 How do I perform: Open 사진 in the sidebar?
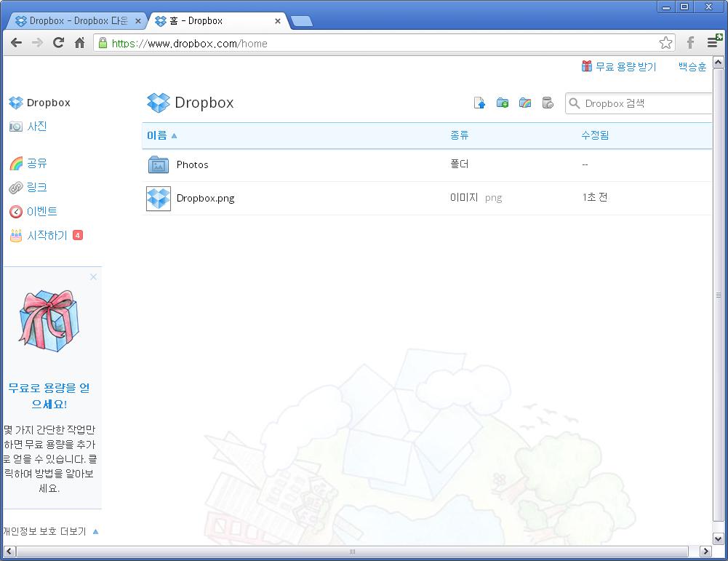[x=36, y=127]
